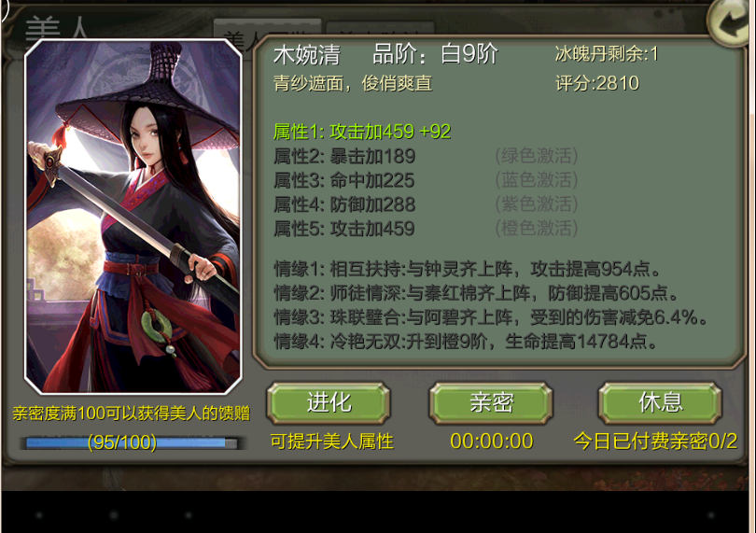Click 属性5 攻击加459 attribute row
Screen dimensions: 756x533
pyautogui.click(x=426, y=228)
